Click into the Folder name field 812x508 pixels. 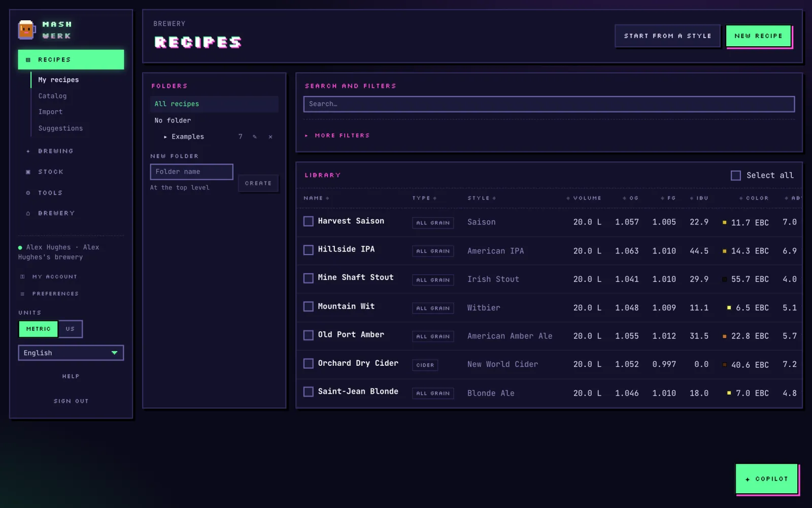coord(192,172)
